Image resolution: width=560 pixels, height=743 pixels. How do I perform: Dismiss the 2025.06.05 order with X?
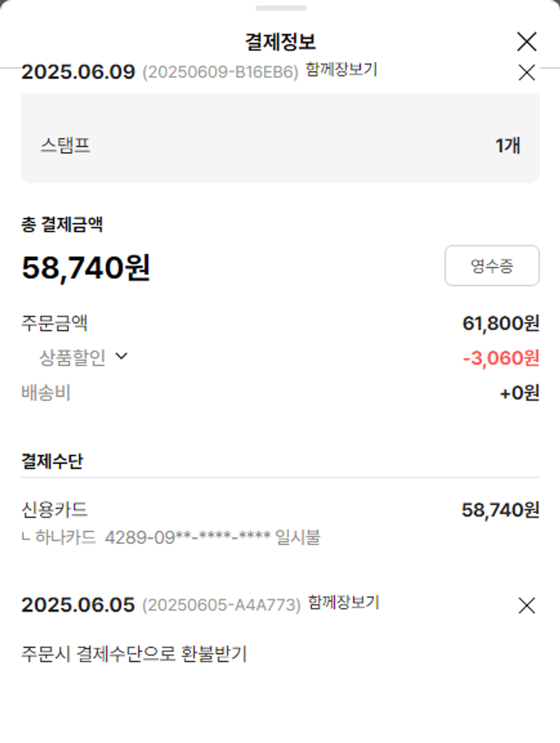(x=526, y=606)
